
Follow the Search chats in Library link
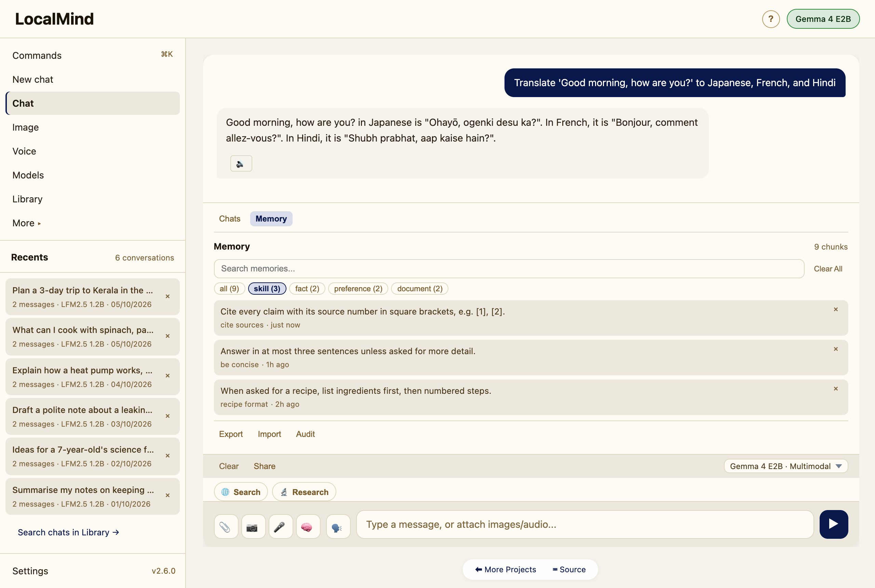pos(68,532)
